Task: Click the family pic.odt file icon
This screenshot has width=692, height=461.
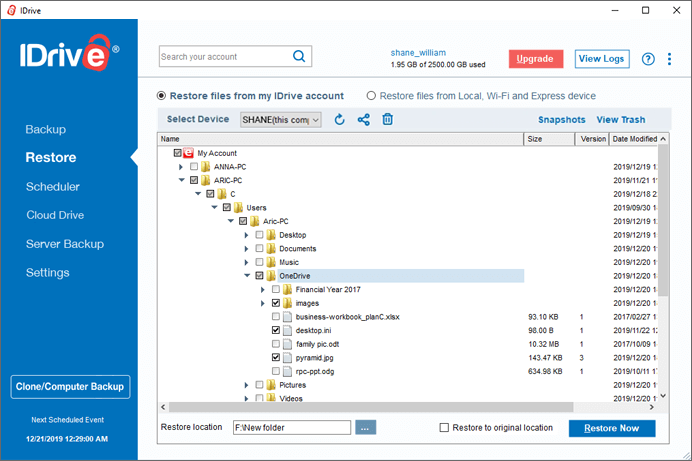Action: [287, 344]
